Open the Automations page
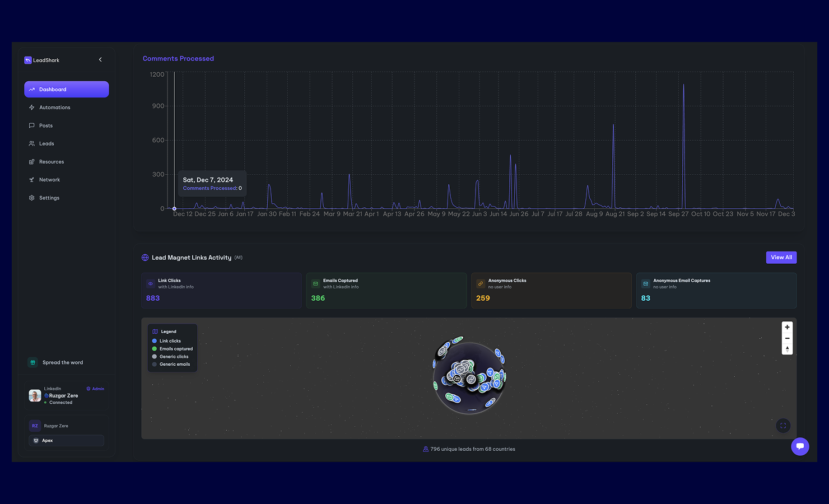This screenshot has width=829, height=504. pyautogui.click(x=54, y=108)
